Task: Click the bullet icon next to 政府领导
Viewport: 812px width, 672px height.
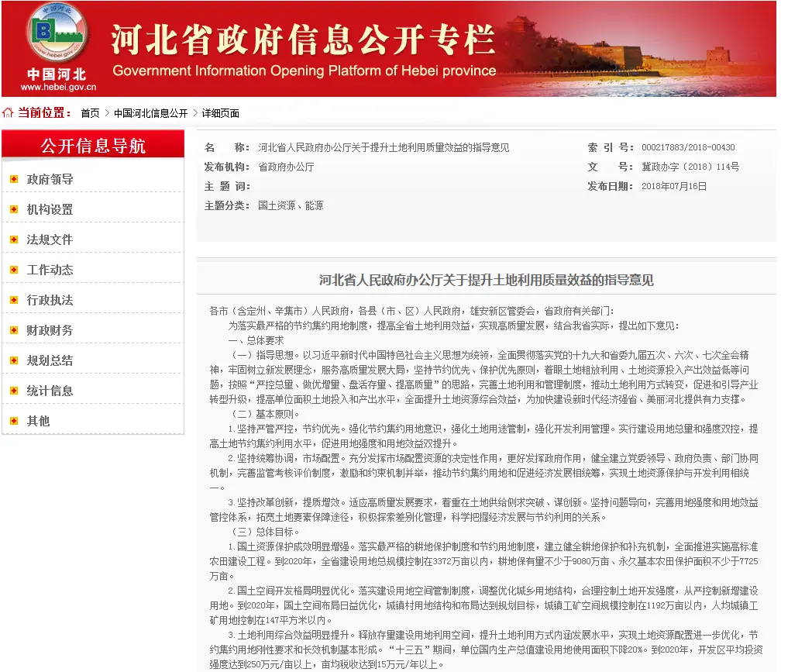Action: click(x=14, y=179)
